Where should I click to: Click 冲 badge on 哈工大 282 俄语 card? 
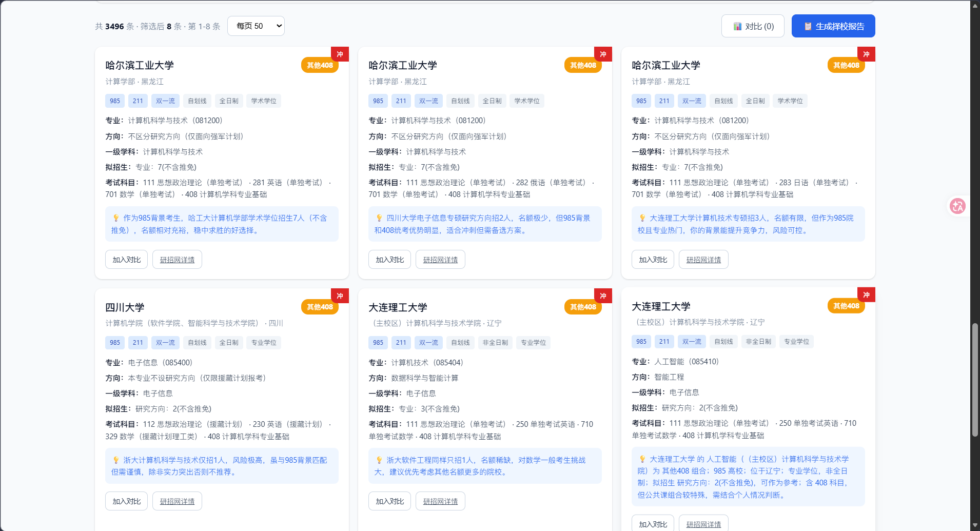tap(603, 54)
